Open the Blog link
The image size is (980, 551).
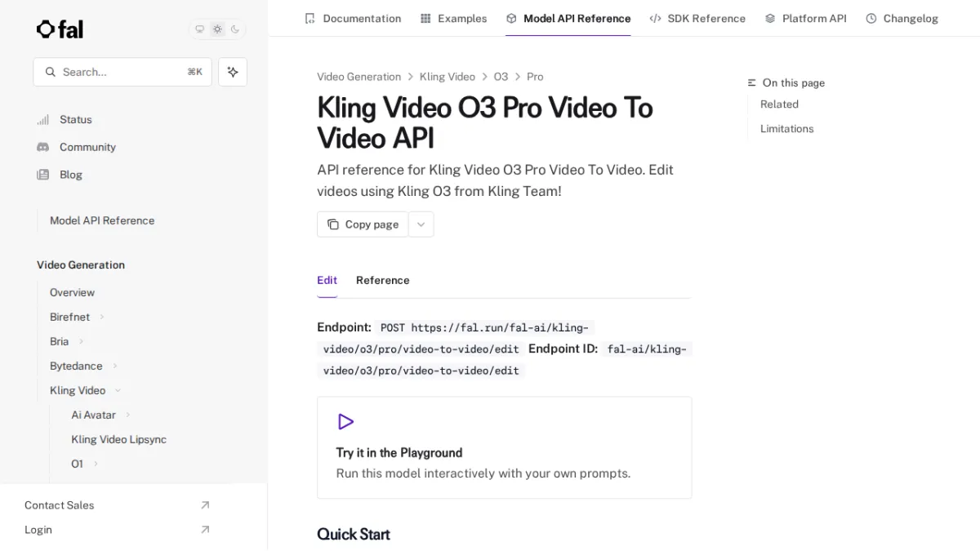pos(71,175)
